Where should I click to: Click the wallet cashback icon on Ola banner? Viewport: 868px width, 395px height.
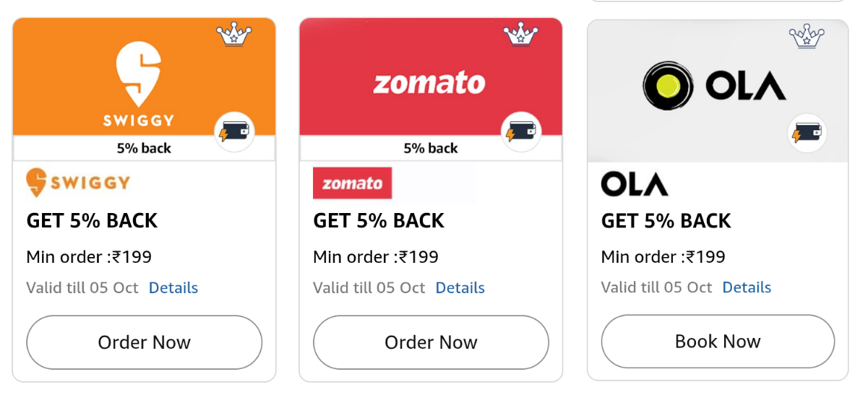[807, 134]
